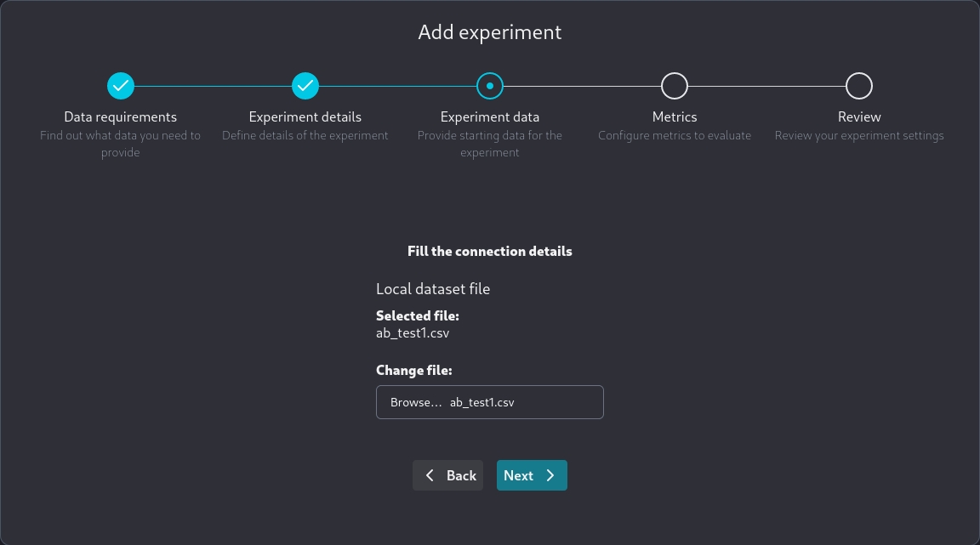Click the 'Local dataset file' label
Screen dimensions: 980x545
433,289
